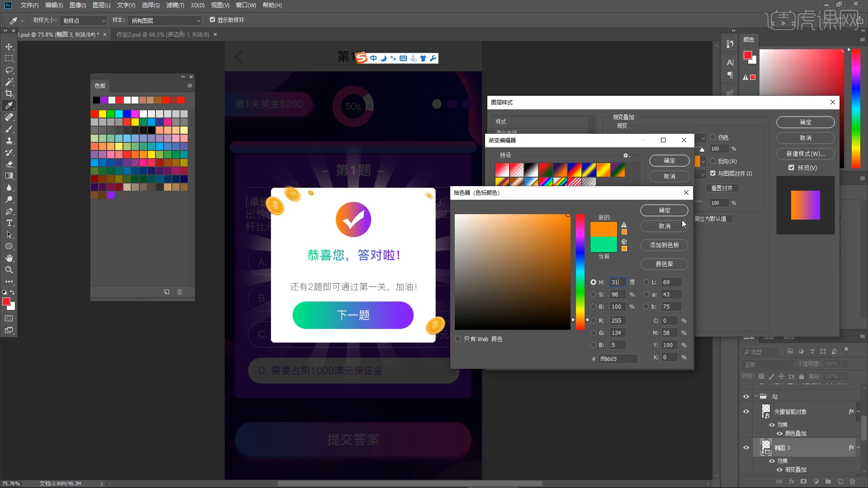The width and height of the screenshot is (868, 488).
Task: Click 颜色库 color libraries button
Action: tap(664, 264)
